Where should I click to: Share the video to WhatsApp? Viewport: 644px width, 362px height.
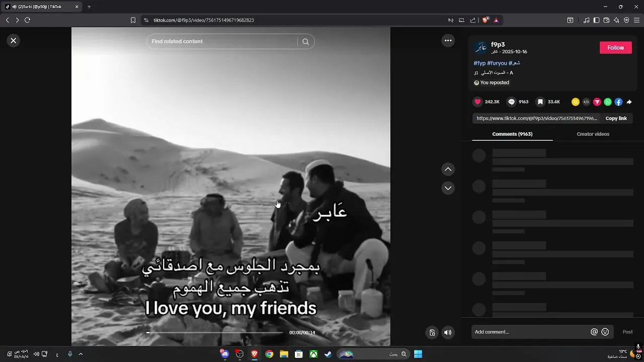[608, 102]
